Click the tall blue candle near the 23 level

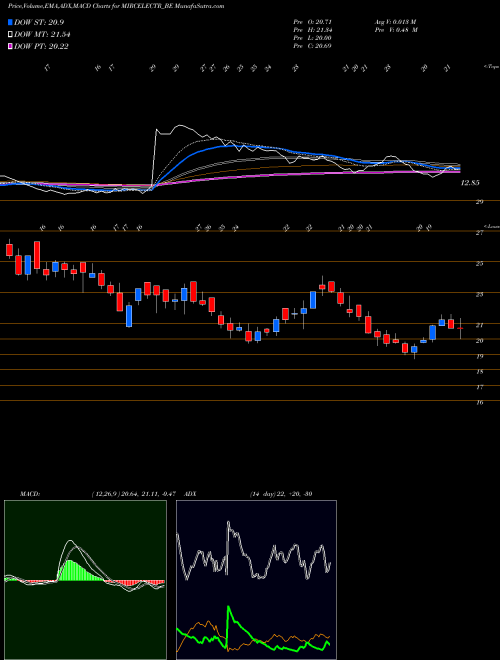[313, 300]
